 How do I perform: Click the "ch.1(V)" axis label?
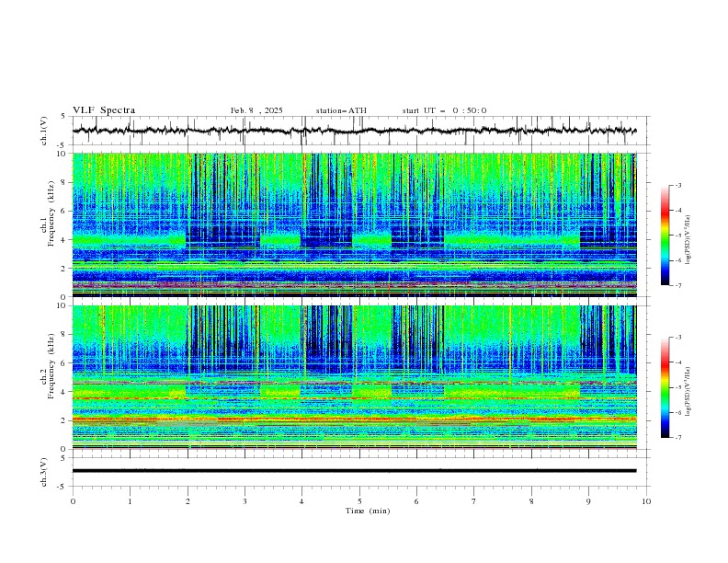[x=44, y=131]
